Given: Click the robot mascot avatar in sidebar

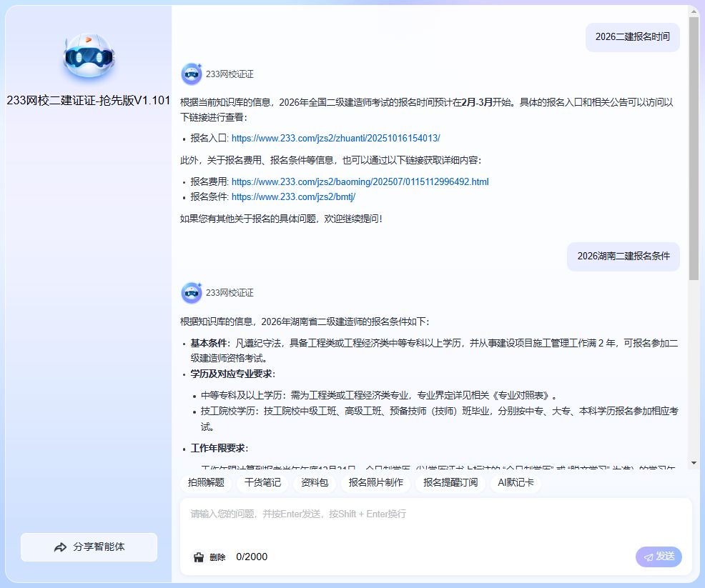Looking at the screenshot, I should click(x=89, y=56).
